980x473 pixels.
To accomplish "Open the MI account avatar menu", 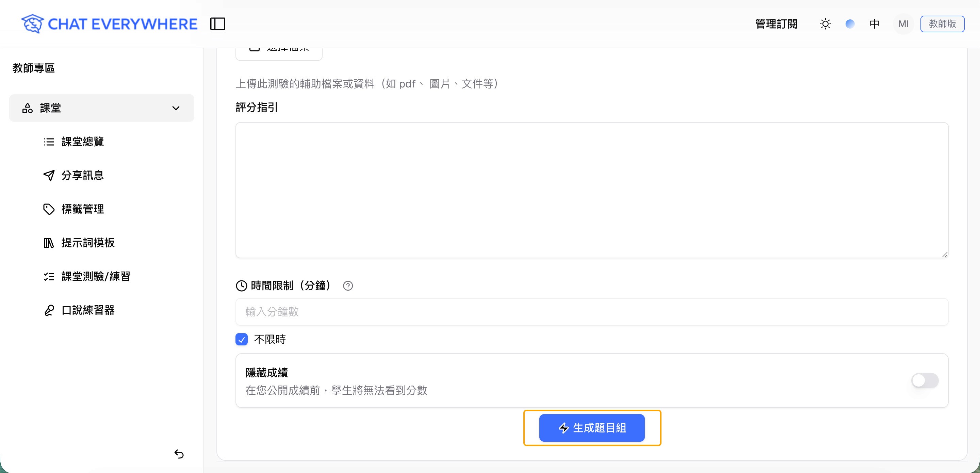I will pyautogui.click(x=903, y=23).
